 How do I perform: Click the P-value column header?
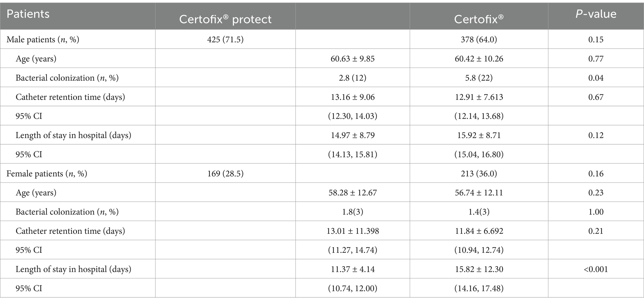(596, 14)
